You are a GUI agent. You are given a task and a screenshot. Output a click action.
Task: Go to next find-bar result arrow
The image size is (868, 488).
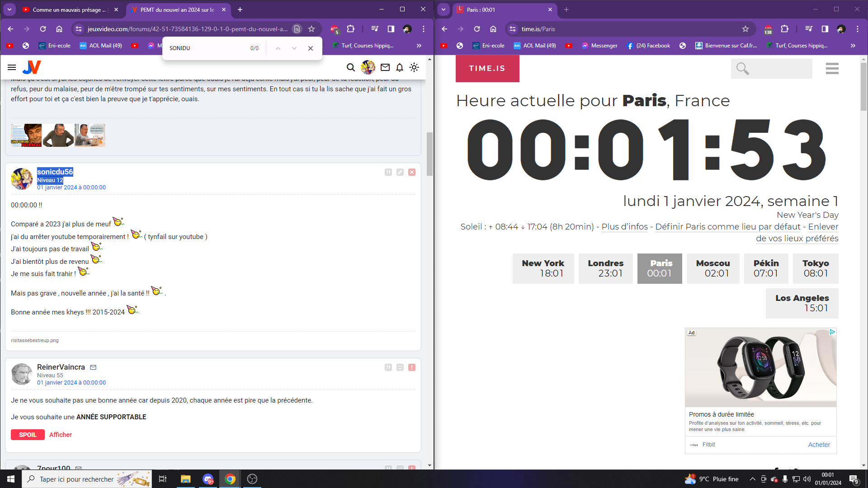294,48
